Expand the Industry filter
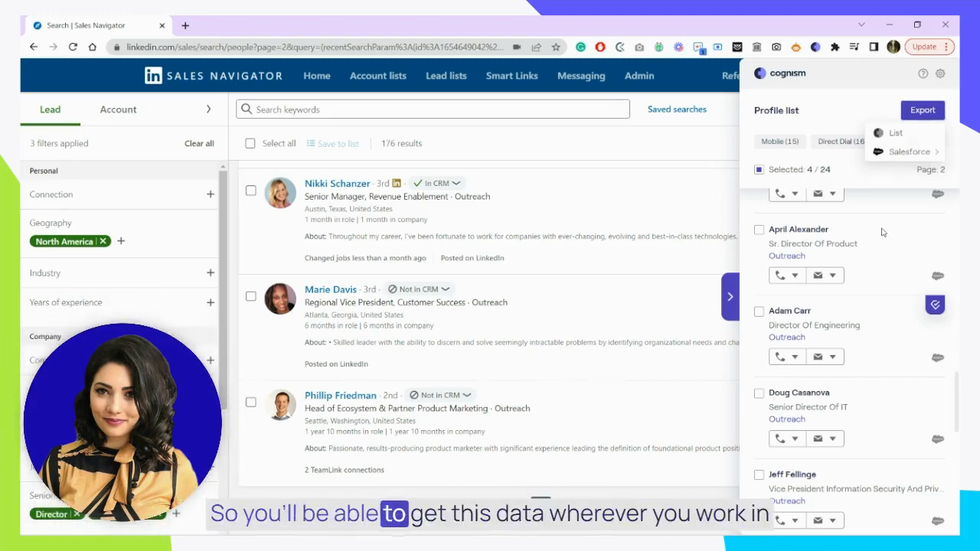Viewport: 980px width, 551px height. [x=211, y=272]
